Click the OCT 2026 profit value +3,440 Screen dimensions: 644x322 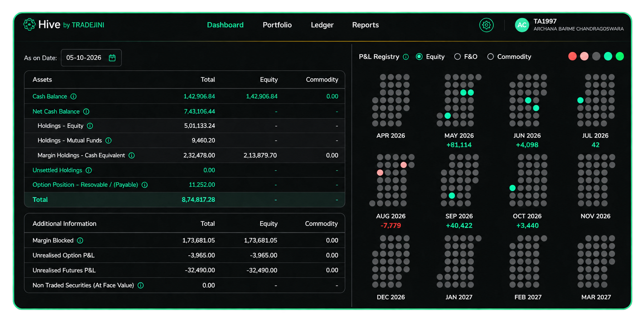click(x=527, y=226)
